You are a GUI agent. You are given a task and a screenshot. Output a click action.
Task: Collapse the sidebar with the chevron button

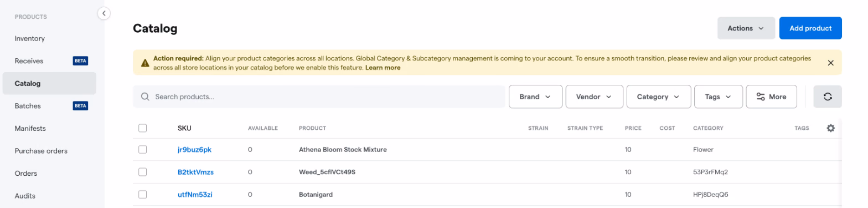coord(104,13)
